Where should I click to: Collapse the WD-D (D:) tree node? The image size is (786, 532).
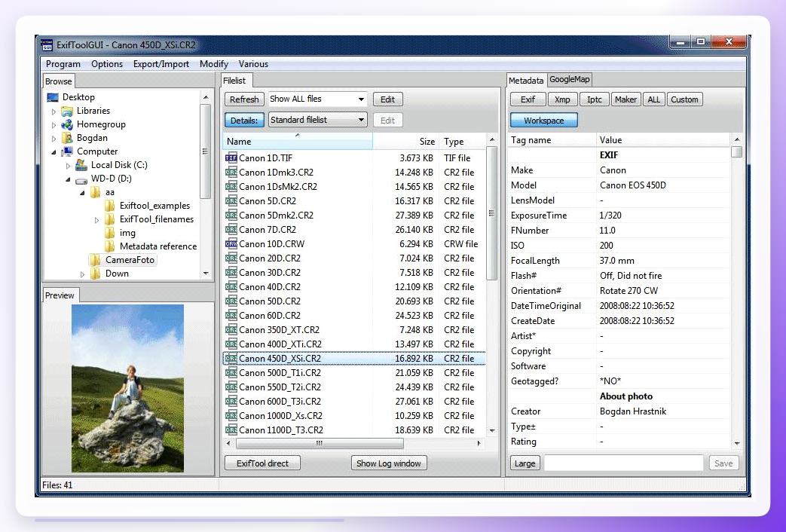68,179
